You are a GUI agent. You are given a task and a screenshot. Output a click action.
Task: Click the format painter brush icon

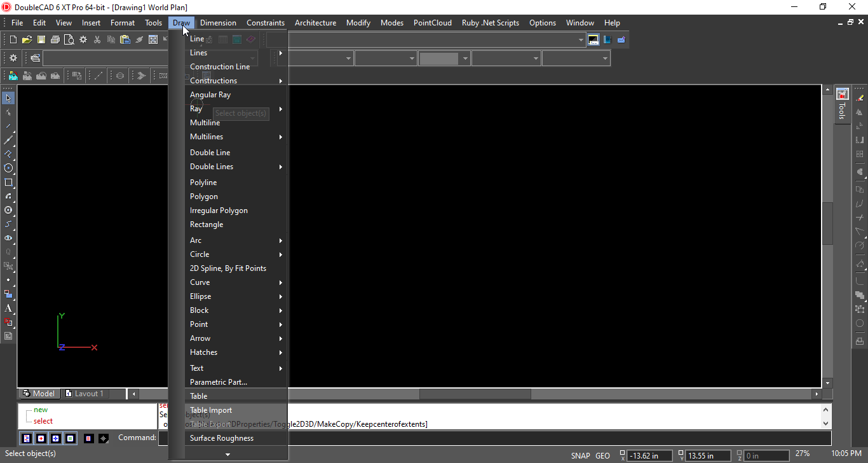[139, 39]
